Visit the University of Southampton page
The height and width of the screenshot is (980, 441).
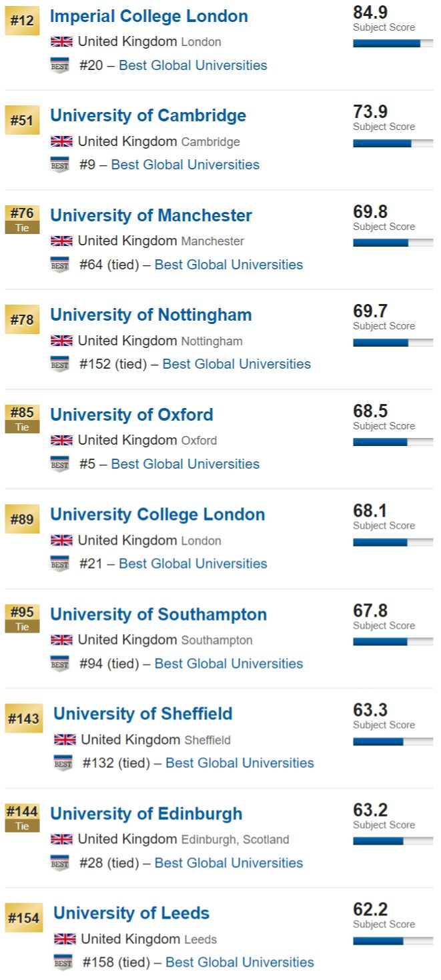(x=159, y=614)
